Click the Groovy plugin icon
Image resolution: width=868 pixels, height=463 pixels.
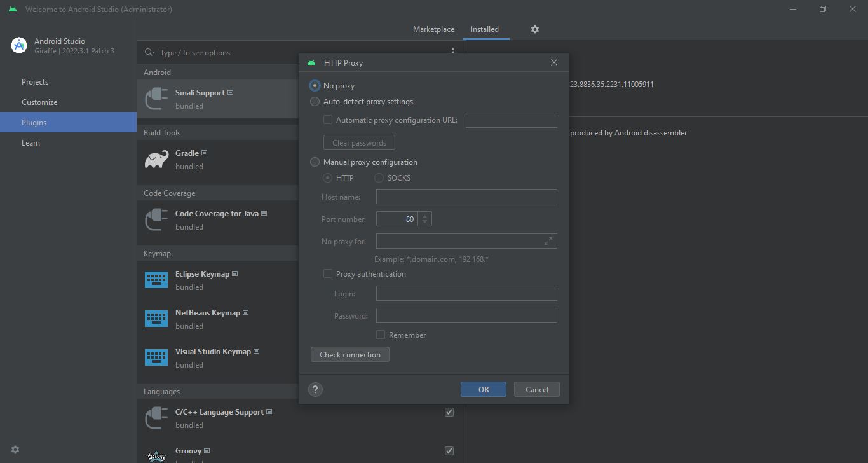(x=156, y=455)
